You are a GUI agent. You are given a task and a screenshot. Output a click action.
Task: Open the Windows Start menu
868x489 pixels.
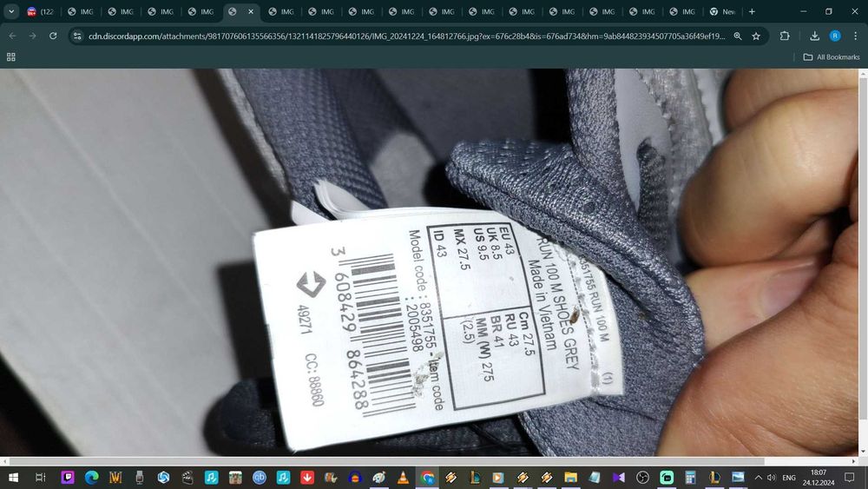pos(13,478)
